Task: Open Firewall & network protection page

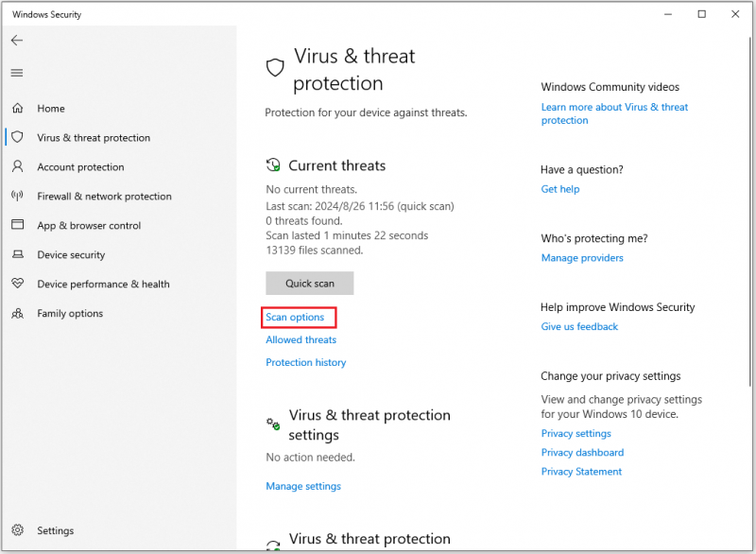Action: coord(104,197)
